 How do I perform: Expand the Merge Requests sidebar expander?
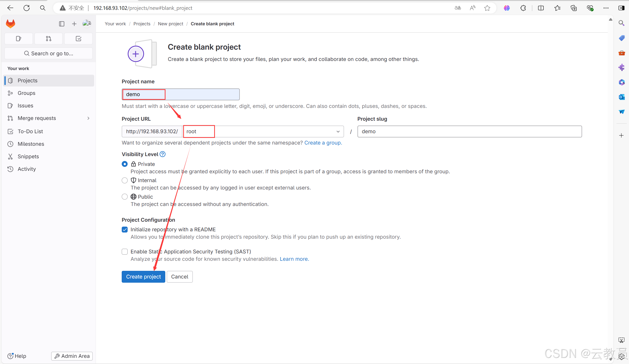coord(89,118)
